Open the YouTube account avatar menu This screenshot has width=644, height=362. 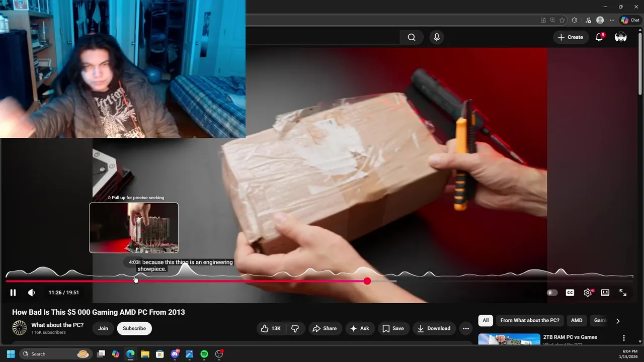(x=620, y=37)
